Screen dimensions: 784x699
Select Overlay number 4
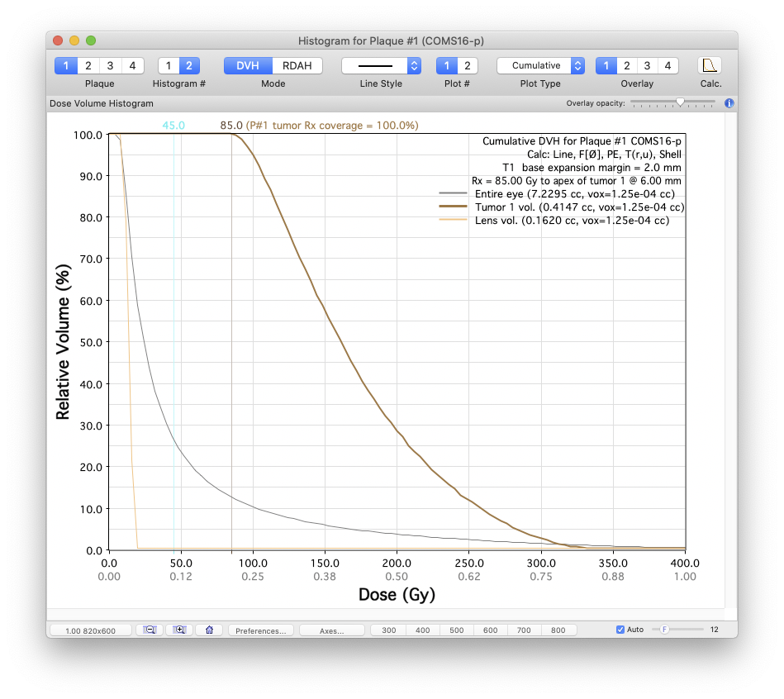667,66
